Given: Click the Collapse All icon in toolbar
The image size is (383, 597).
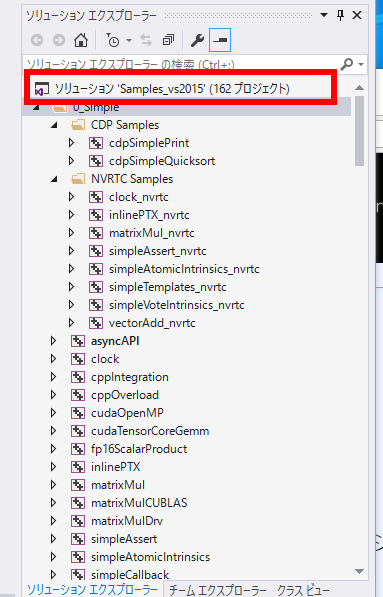Looking at the screenshot, I should (168, 40).
